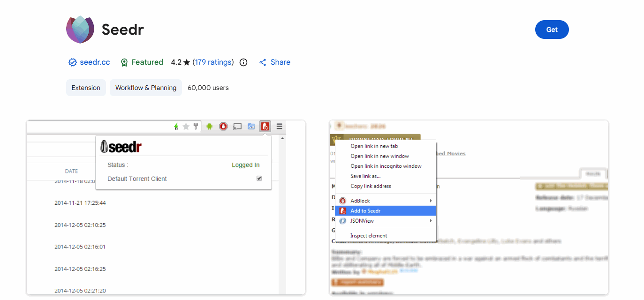Click the info icon beside the ratings

pyautogui.click(x=243, y=62)
